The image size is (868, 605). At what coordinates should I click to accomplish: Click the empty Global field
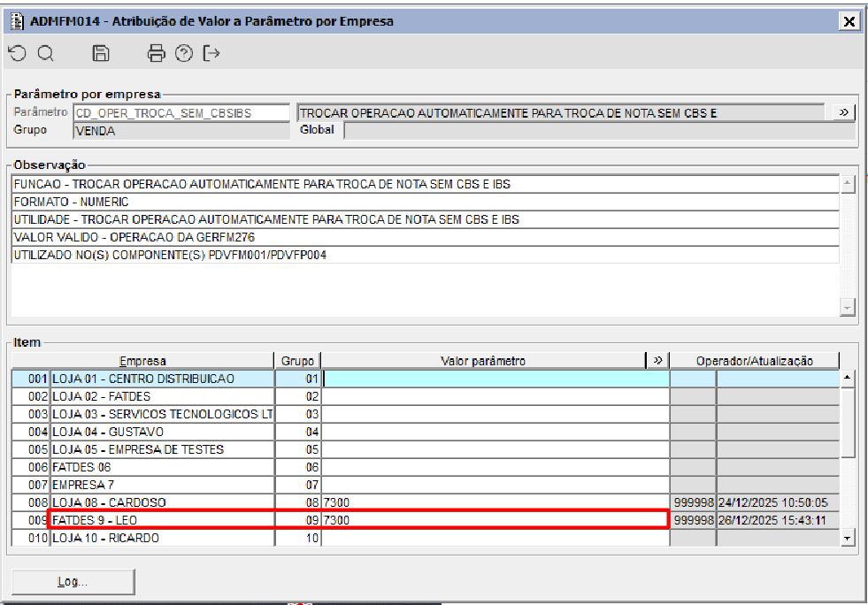tap(600, 131)
